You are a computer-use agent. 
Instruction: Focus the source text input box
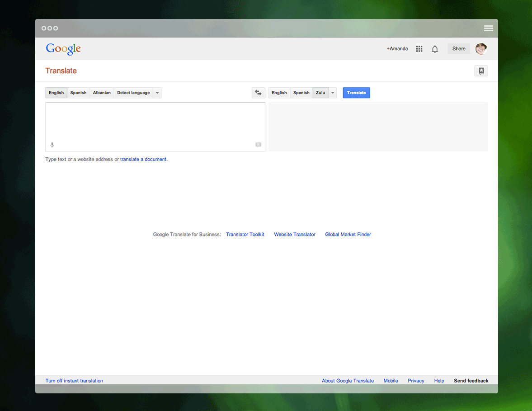click(x=155, y=127)
